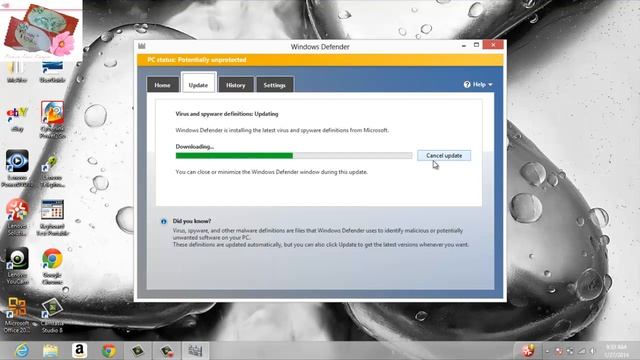Image resolution: width=640 pixels, height=360 pixels.
Task: Click the 'Virus and spyware definitions: Updating' heading
Action: tap(227, 114)
